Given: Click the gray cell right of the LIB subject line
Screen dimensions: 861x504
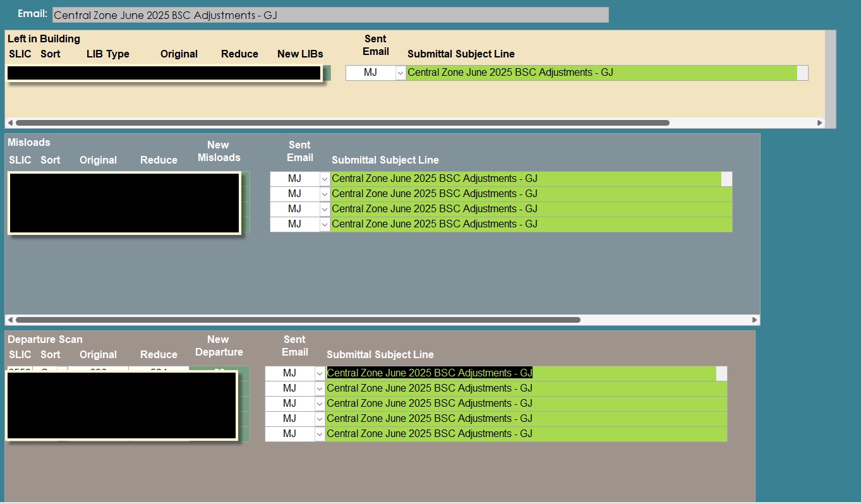Looking at the screenshot, I should (802, 73).
